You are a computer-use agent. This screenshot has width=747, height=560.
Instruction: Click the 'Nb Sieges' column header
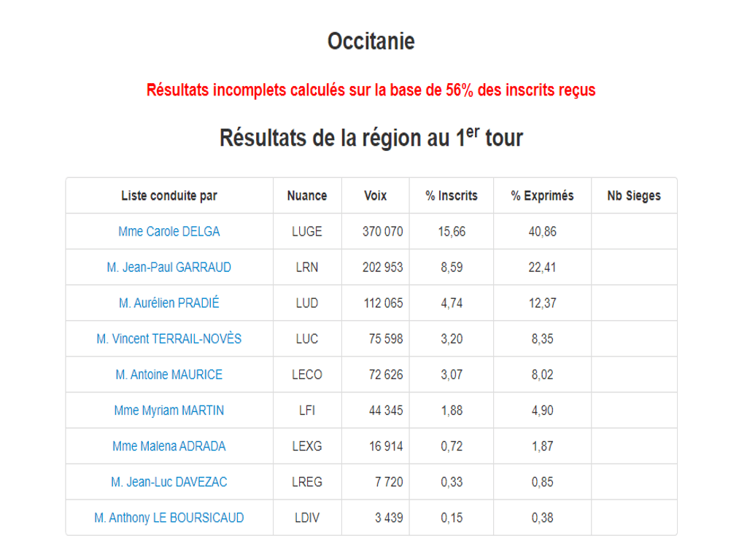633,196
